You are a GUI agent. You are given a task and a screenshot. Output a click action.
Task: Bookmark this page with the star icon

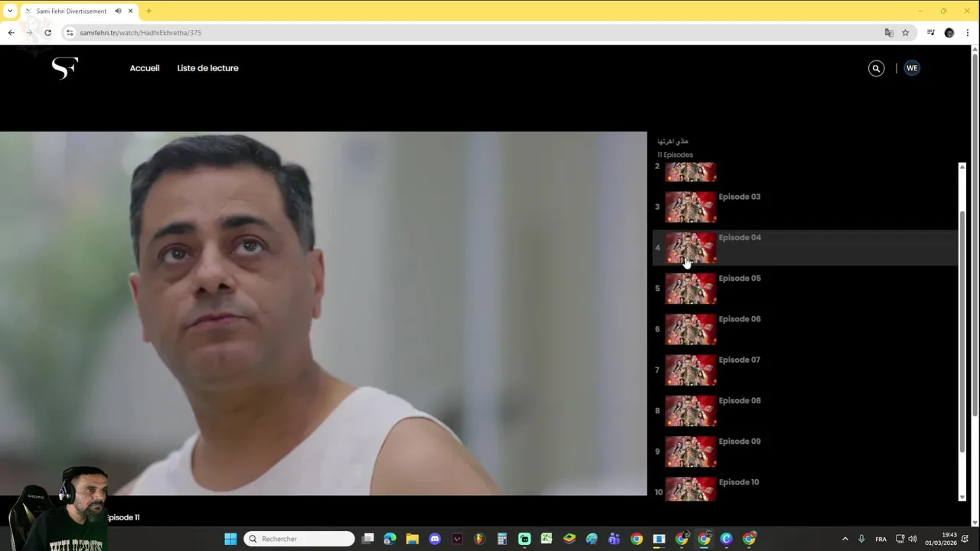(905, 33)
